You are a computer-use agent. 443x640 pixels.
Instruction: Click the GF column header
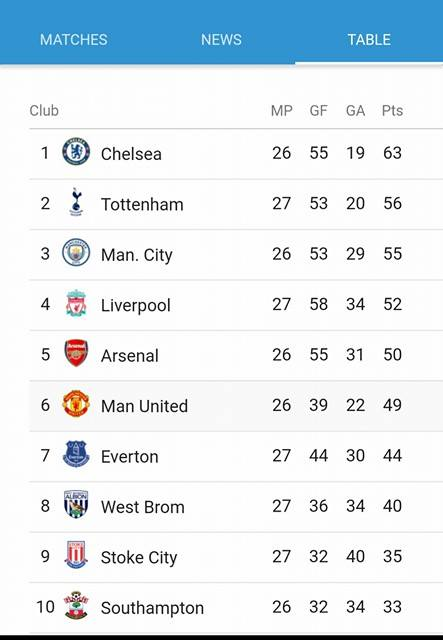pos(318,111)
